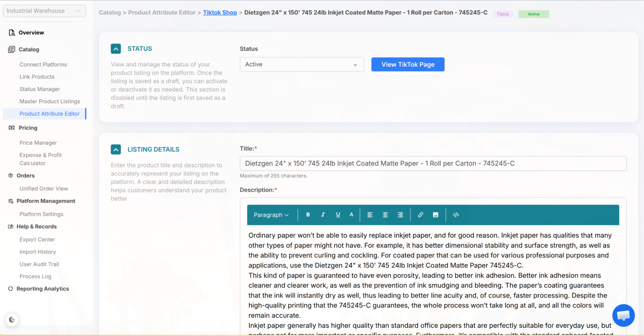Underline selected description text

[338, 215]
